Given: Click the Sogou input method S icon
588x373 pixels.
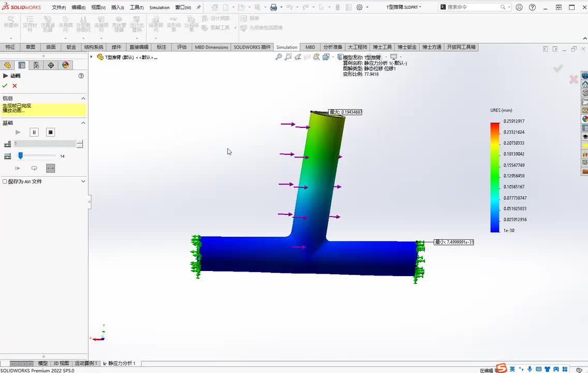Looking at the screenshot, I should pos(501,368).
